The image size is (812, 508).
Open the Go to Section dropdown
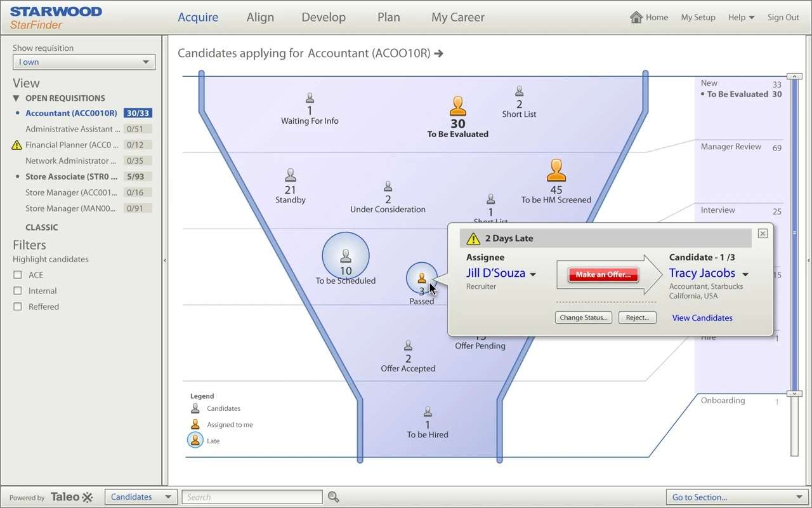pyautogui.click(x=737, y=497)
